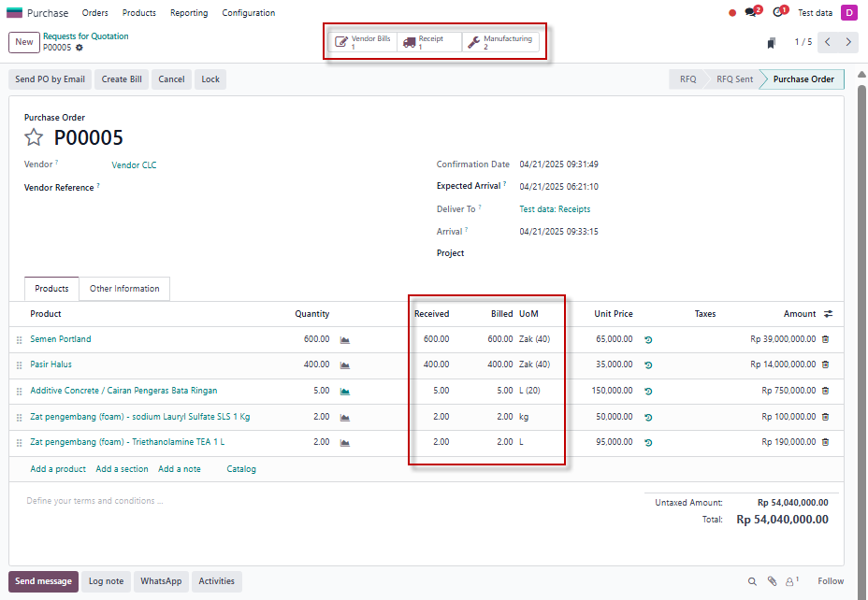868x600 pixels.
Task: Toggle the favorite star for P00005
Action: 34,137
